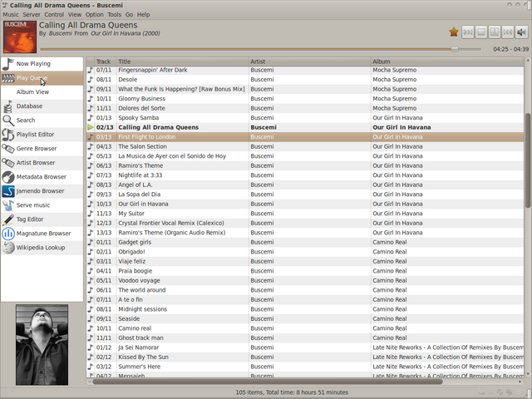Screen dimensions: 532x399
Task: Open the Database view
Action: 42,106
